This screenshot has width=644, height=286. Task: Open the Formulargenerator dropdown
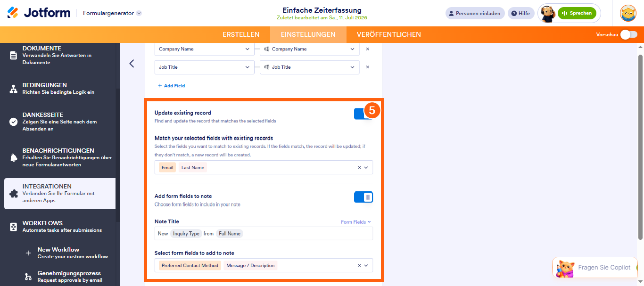112,13
